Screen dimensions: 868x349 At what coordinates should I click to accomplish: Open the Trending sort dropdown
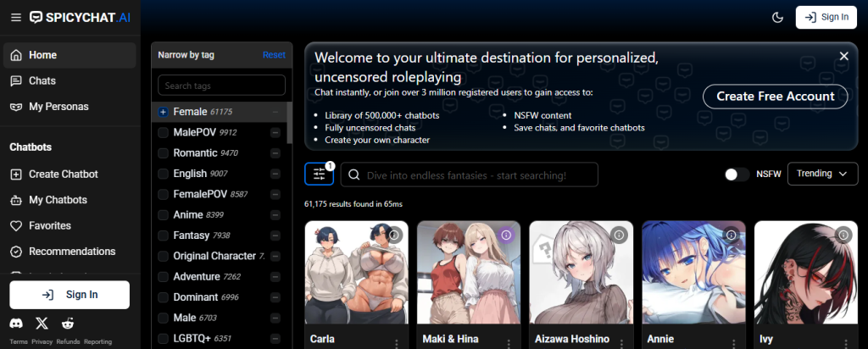tap(822, 174)
